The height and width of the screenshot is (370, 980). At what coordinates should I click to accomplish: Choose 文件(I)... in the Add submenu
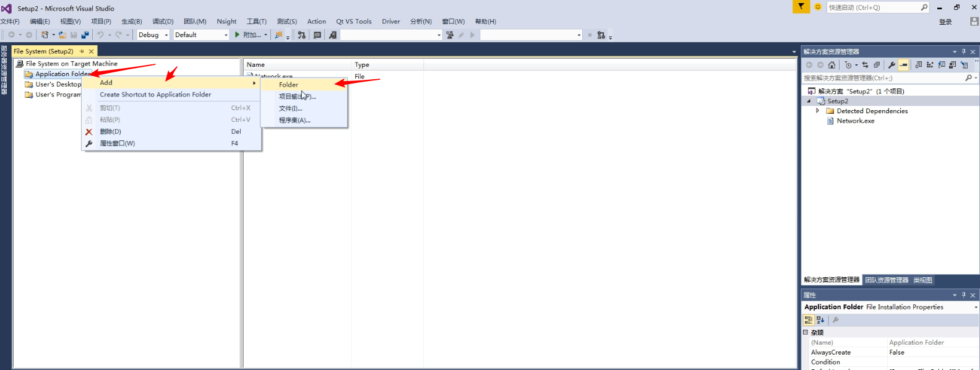pos(304,108)
